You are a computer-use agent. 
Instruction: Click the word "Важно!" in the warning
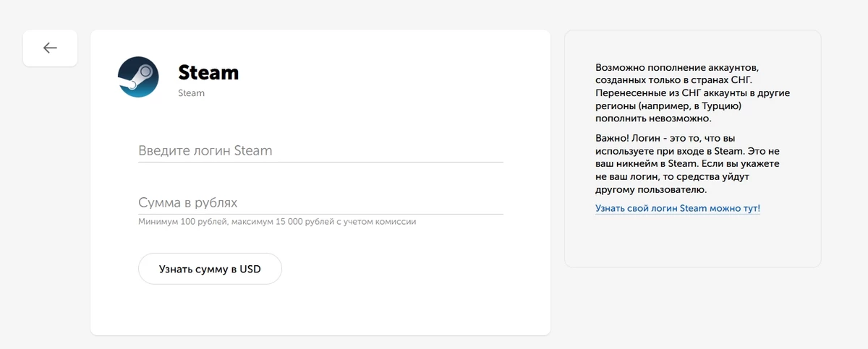point(613,138)
